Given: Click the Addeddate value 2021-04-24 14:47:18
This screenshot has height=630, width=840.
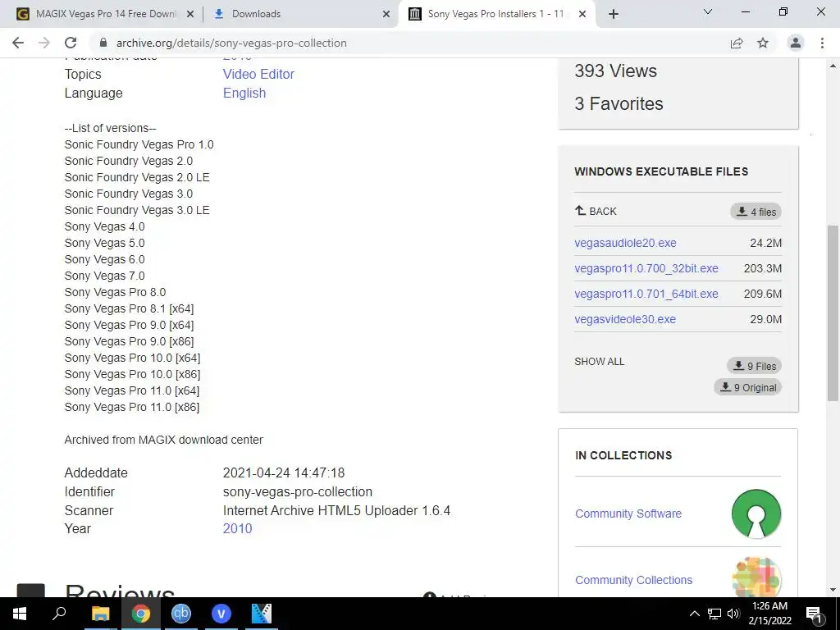Looking at the screenshot, I should point(284,473).
